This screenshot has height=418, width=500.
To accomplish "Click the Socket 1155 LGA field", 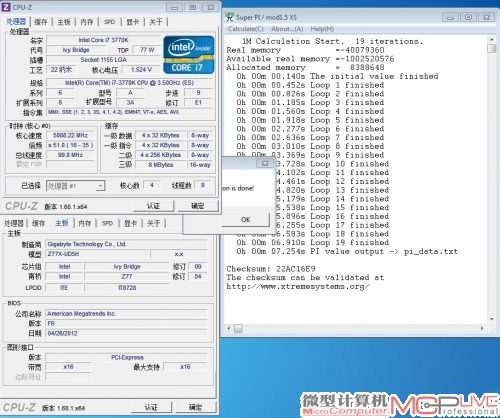I will coord(103,60).
